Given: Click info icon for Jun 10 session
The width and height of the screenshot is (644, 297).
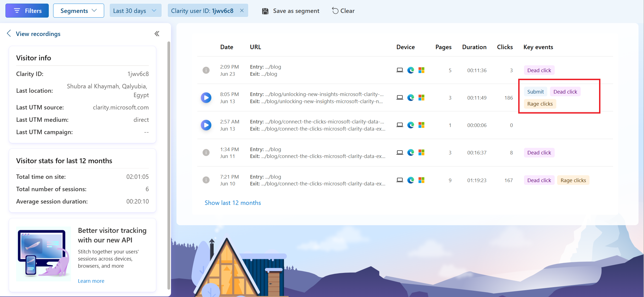Looking at the screenshot, I should pos(206,180).
